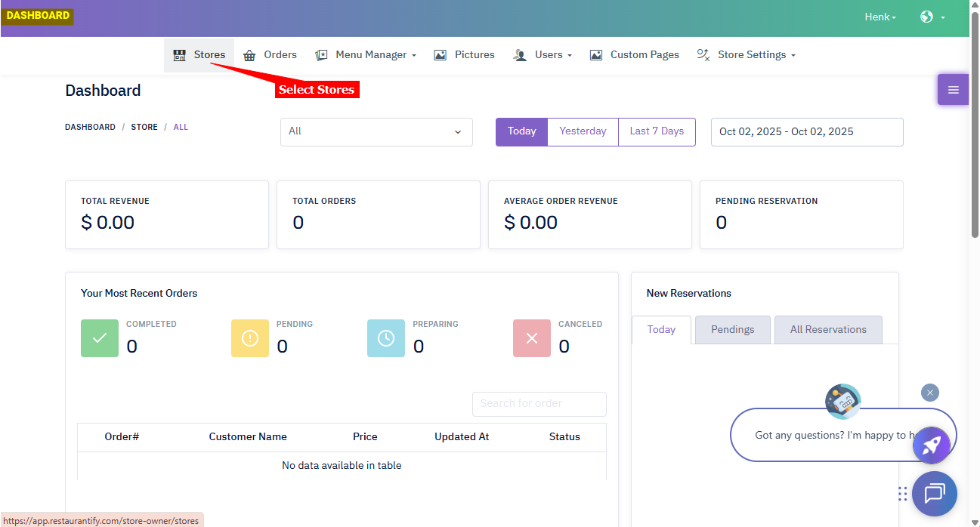
Task: Click the purple hamburger menu icon
Action: point(953,90)
